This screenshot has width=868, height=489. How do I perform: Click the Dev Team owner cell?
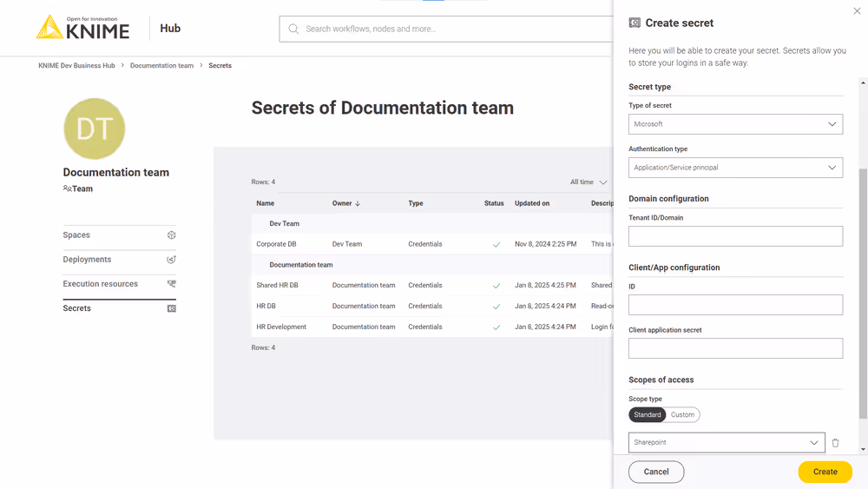(347, 244)
